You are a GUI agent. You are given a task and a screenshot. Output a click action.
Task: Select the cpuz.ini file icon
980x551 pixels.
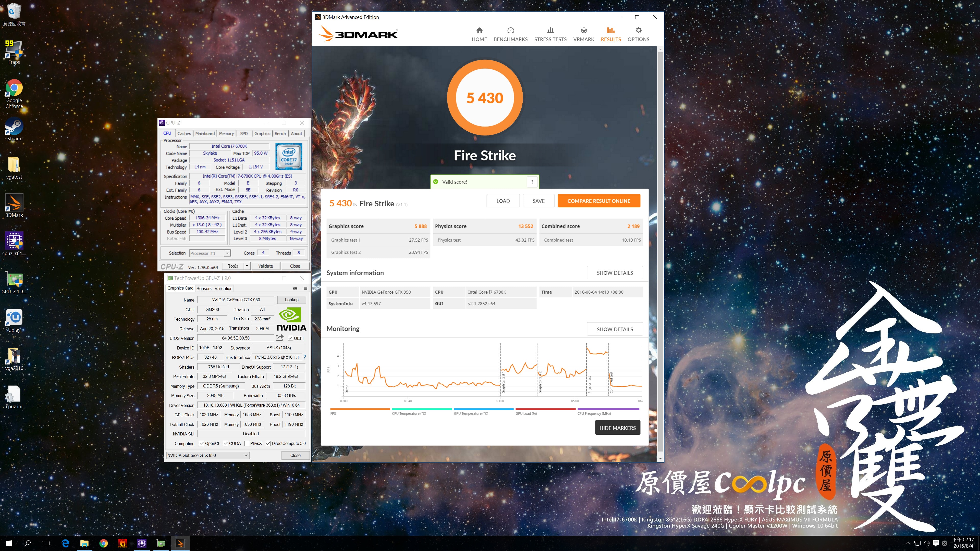[14, 397]
